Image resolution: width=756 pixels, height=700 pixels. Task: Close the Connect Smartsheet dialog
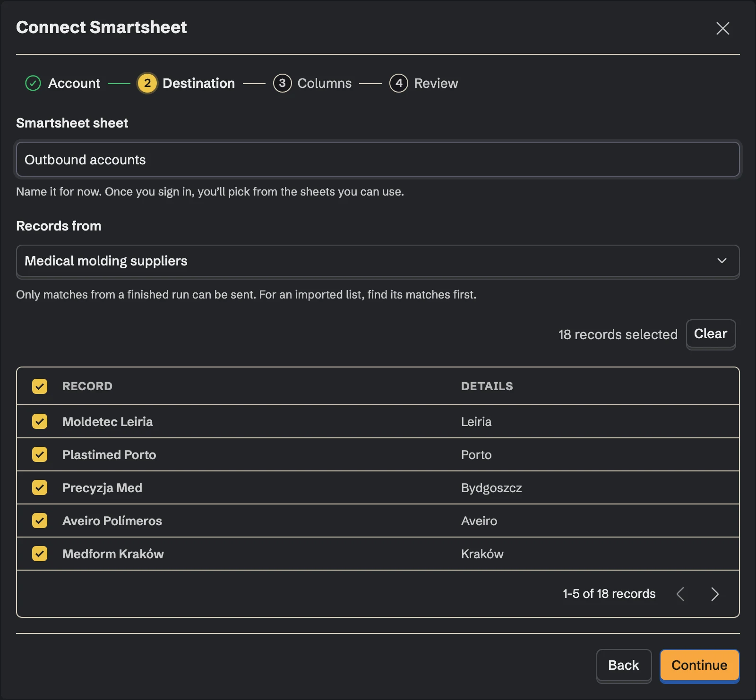722,28
